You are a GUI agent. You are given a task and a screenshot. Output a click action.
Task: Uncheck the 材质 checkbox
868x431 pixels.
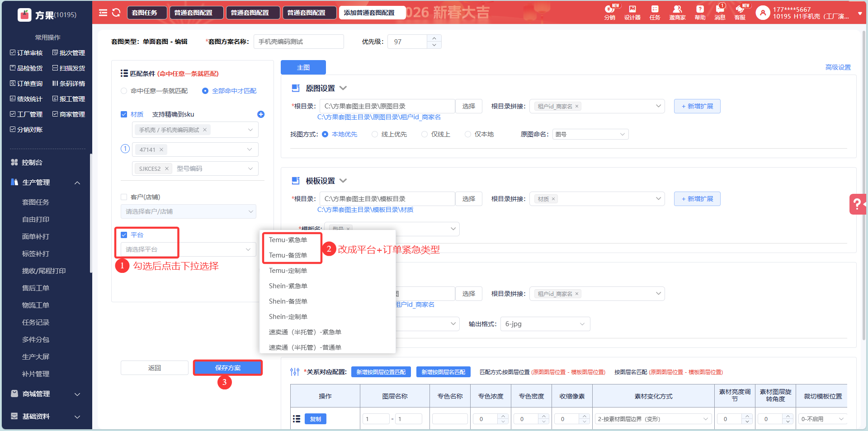(x=124, y=114)
